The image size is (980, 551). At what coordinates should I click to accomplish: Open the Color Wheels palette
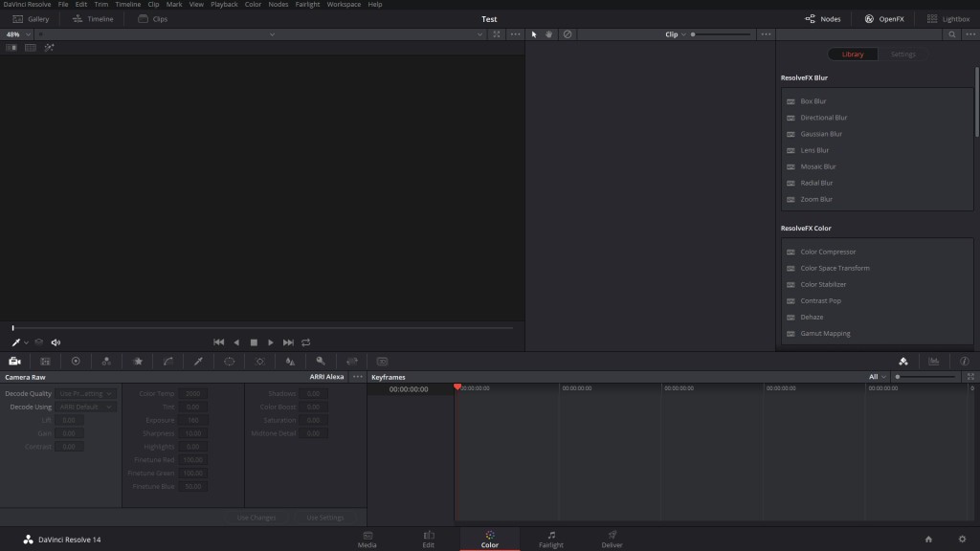76,362
